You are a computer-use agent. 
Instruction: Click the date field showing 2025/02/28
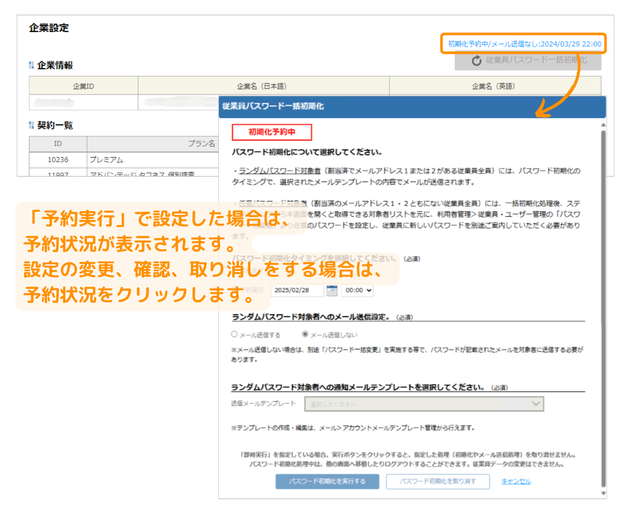[294, 290]
